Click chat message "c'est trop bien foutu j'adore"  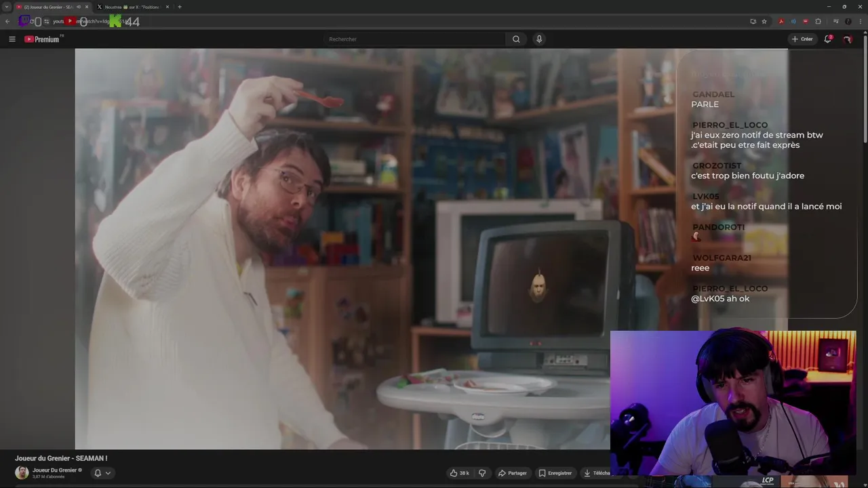[x=747, y=176]
